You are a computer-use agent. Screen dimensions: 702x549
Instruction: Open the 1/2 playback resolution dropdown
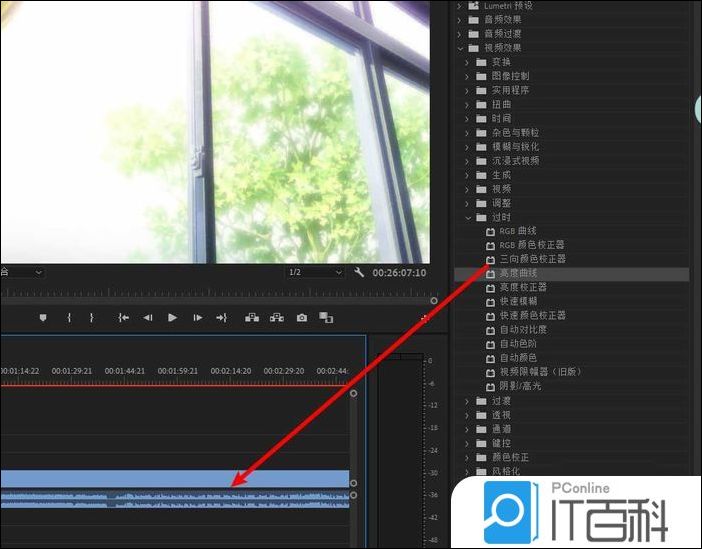pyautogui.click(x=315, y=272)
